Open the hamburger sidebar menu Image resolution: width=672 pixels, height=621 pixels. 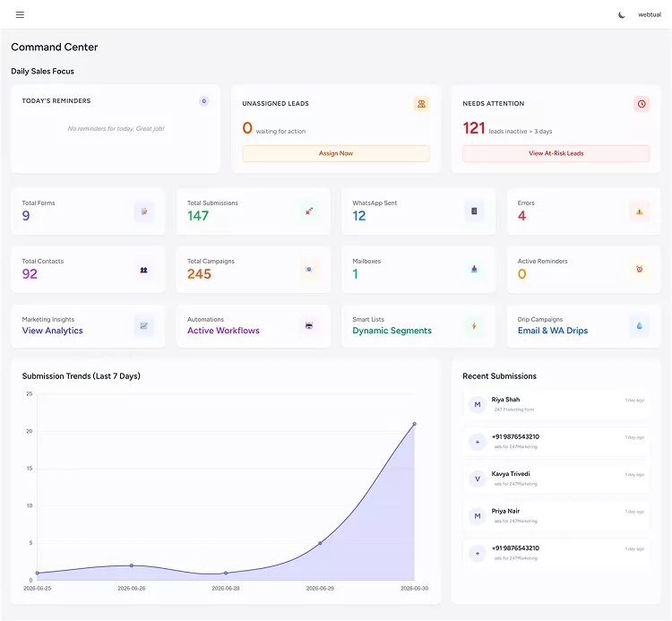(20, 15)
